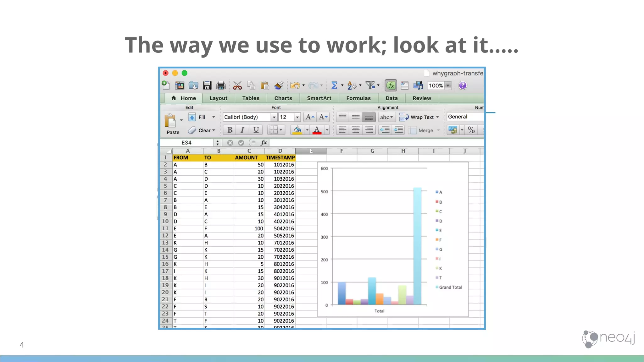This screenshot has height=362, width=644.
Task: Click the name box showing E34
Action: tap(186, 143)
